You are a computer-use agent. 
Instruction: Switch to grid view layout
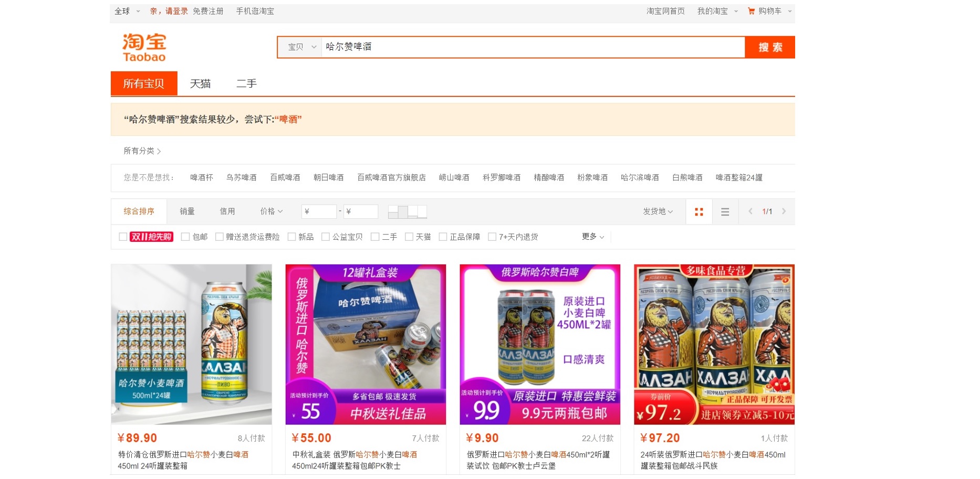click(x=698, y=212)
